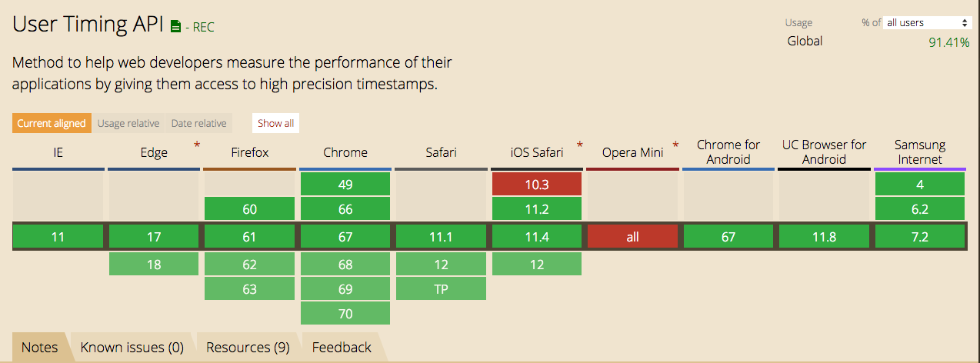Viewport: 980px width, 363px height.
Task: Click the red Opera Mini all cell
Action: [632, 237]
